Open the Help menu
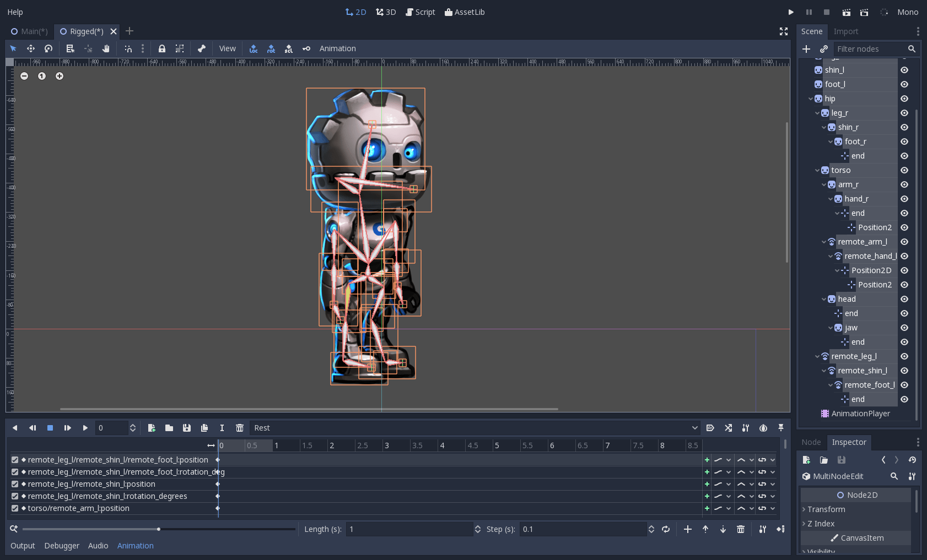 pos(15,12)
